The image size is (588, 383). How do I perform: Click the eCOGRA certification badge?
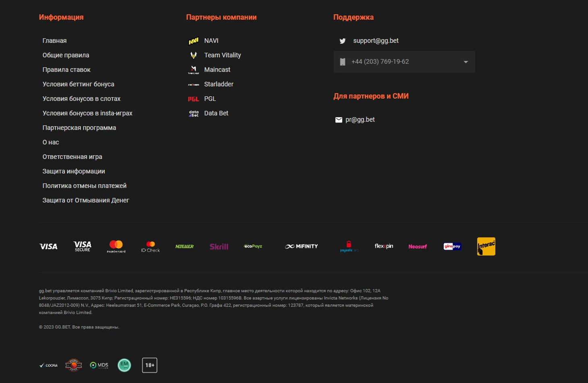(48, 365)
